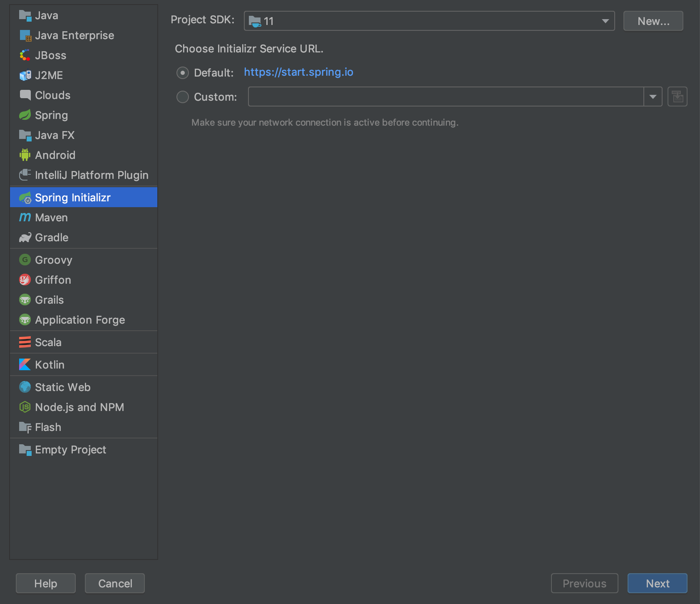Click the JBoss colored dots icon
Viewport: 700px width, 604px height.
(25, 55)
